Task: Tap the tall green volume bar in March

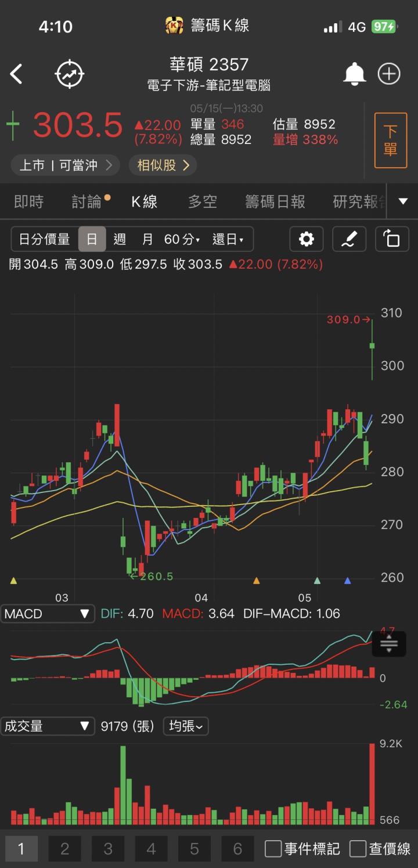Action: [123, 785]
